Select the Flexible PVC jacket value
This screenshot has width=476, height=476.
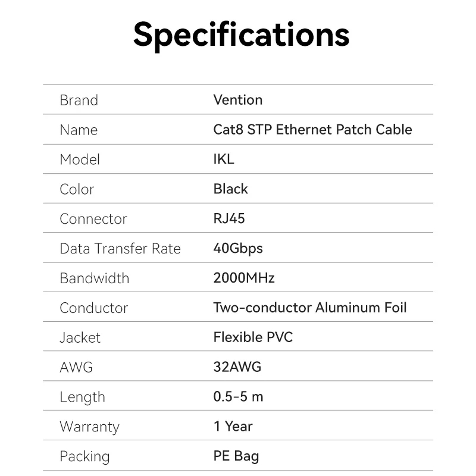coord(253,337)
